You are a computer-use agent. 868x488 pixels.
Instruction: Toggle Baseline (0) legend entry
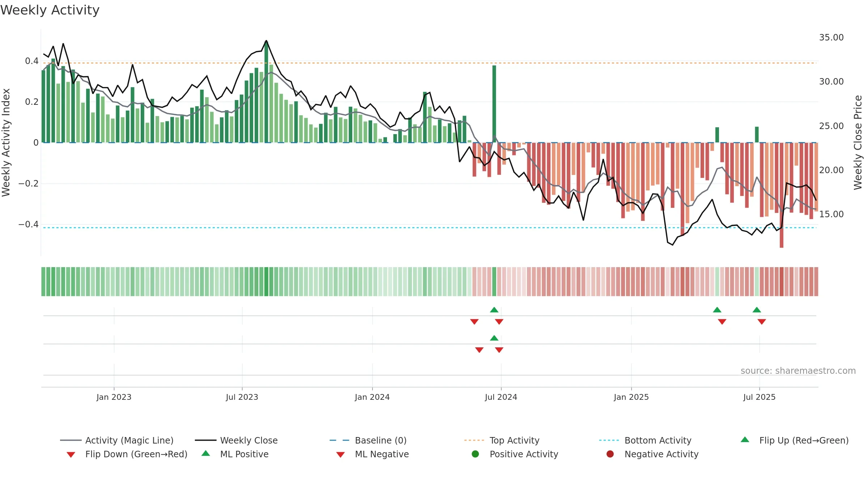click(x=368, y=440)
